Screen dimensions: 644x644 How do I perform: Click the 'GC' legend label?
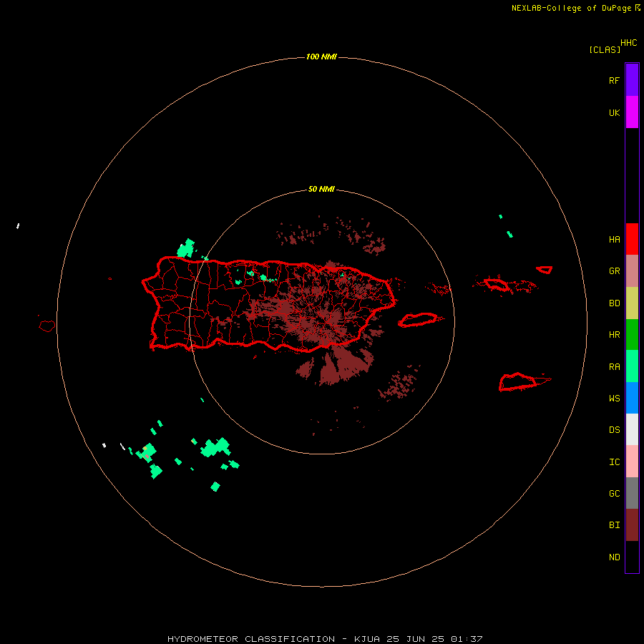coord(615,494)
